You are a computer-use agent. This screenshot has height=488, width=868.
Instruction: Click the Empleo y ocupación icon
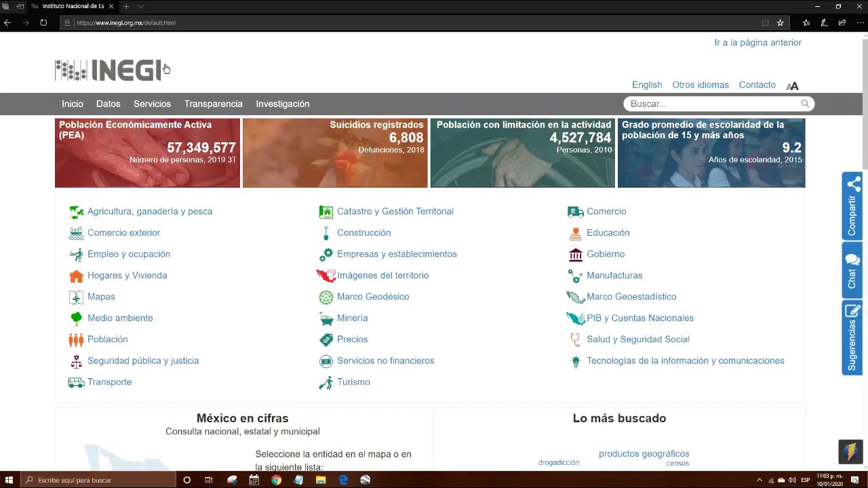tap(76, 255)
